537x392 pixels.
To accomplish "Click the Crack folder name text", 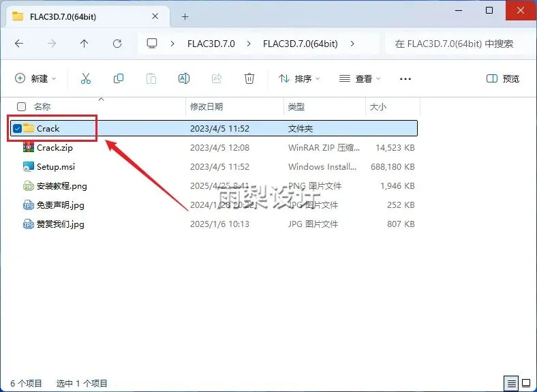I will pyautogui.click(x=48, y=128).
